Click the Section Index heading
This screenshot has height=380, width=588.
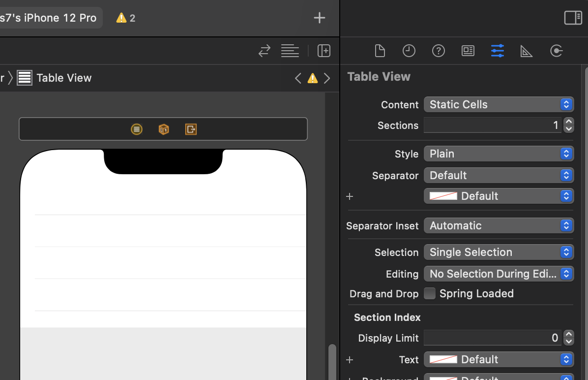click(387, 317)
